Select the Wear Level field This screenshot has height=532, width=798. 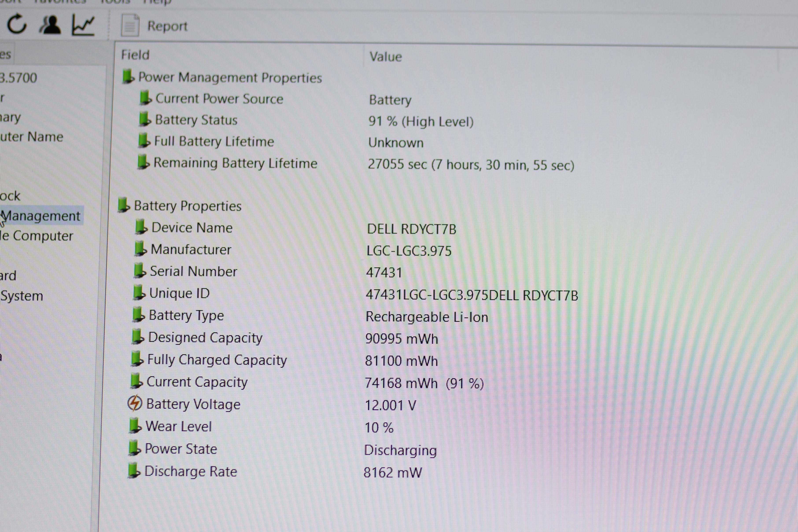[x=179, y=427]
